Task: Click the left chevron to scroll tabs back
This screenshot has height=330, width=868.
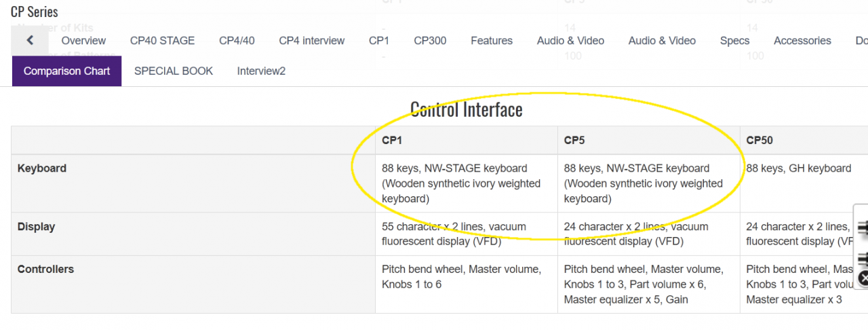Action: (30, 41)
